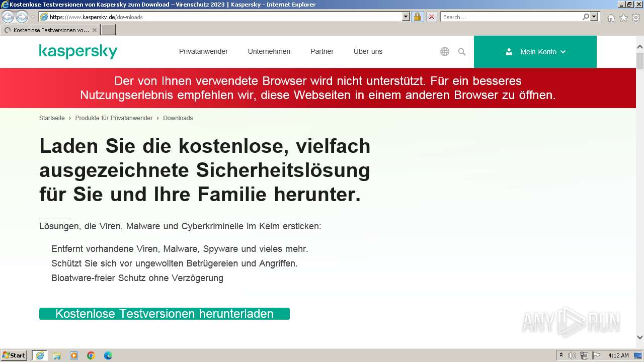
Task: Click the 'Laden Sie die kostenlose' headline
Action: click(205, 170)
